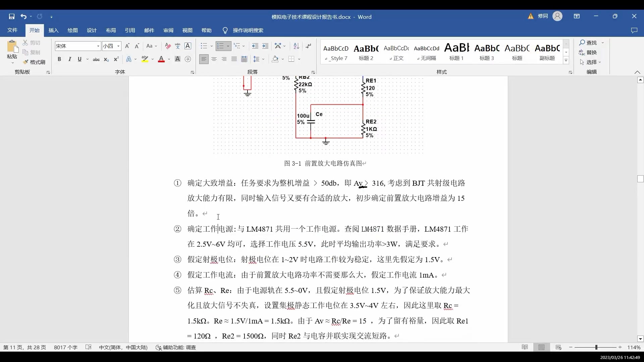Open the Pinyin guide tool
This screenshot has height=362, width=644.
[178, 46]
